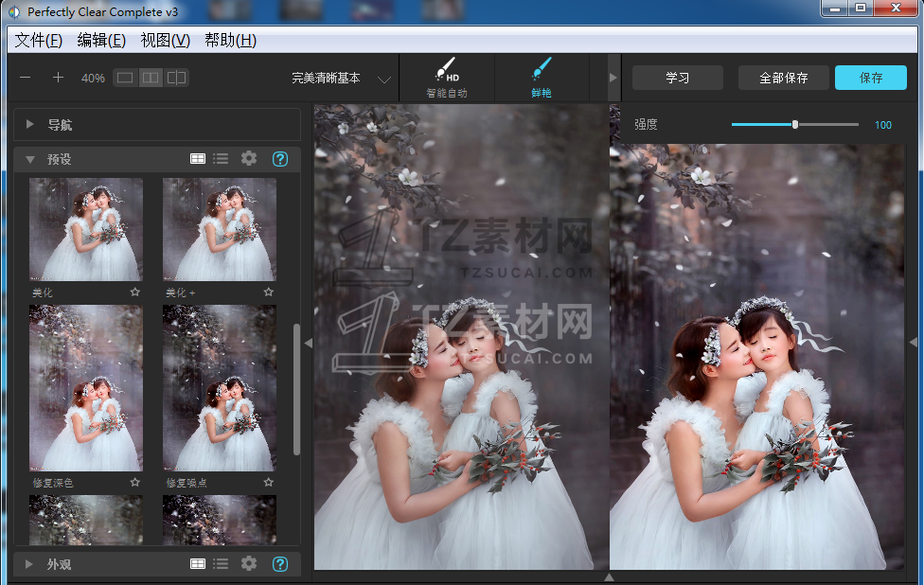
Task: Expand the 导航 panel
Action: (29, 124)
